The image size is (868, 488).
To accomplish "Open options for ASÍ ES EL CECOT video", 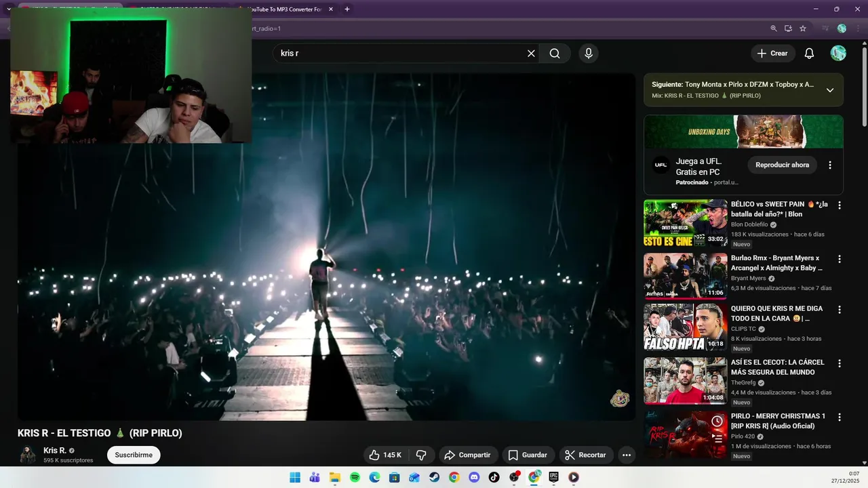I will (x=840, y=363).
